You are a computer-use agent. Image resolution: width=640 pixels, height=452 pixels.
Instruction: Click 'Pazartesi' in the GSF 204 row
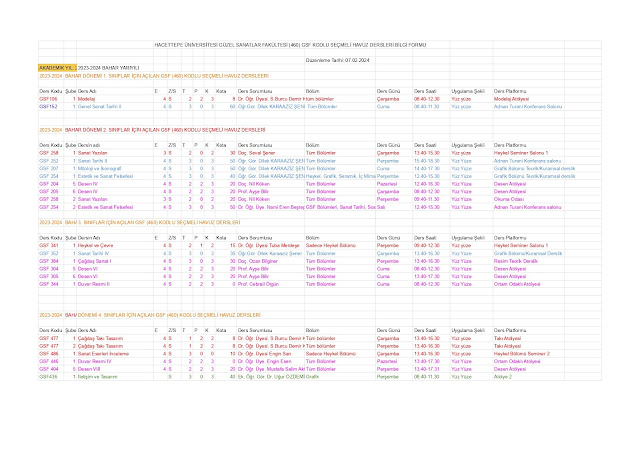tap(387, 184)
